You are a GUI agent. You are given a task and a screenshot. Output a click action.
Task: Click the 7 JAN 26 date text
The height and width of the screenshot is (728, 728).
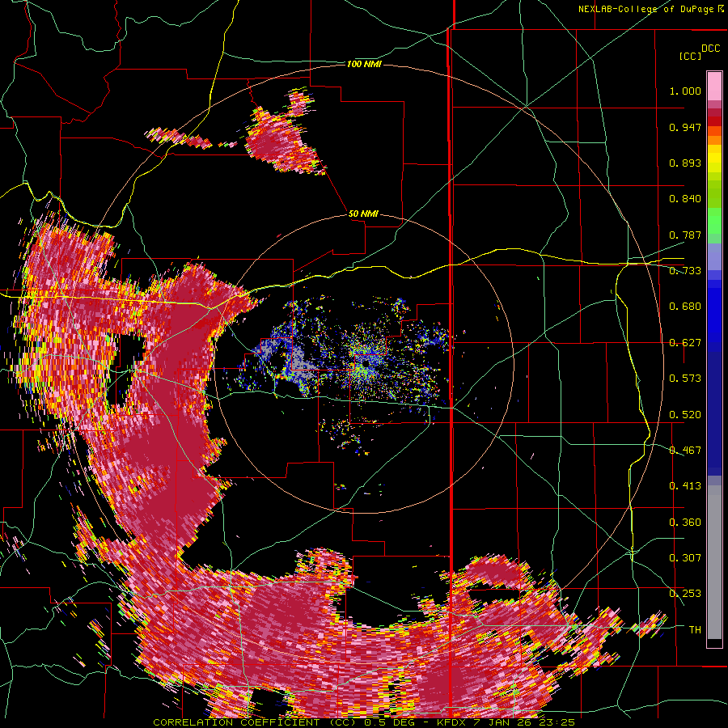[502, 722]
